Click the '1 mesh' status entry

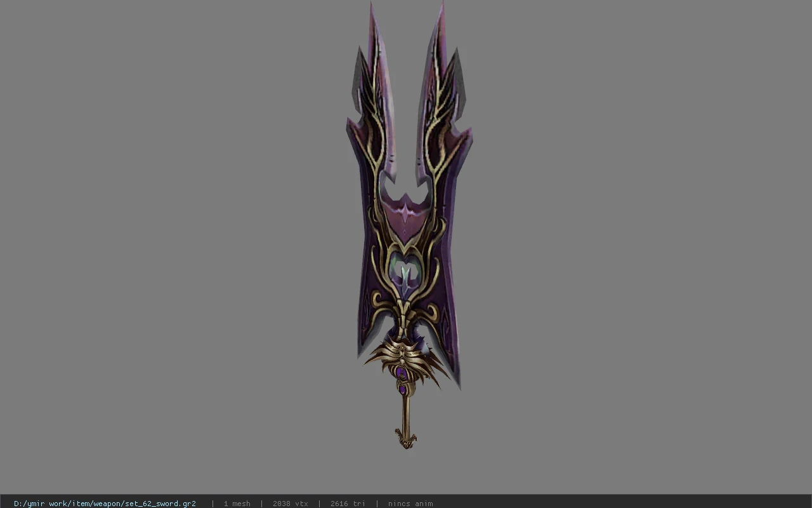237,504
